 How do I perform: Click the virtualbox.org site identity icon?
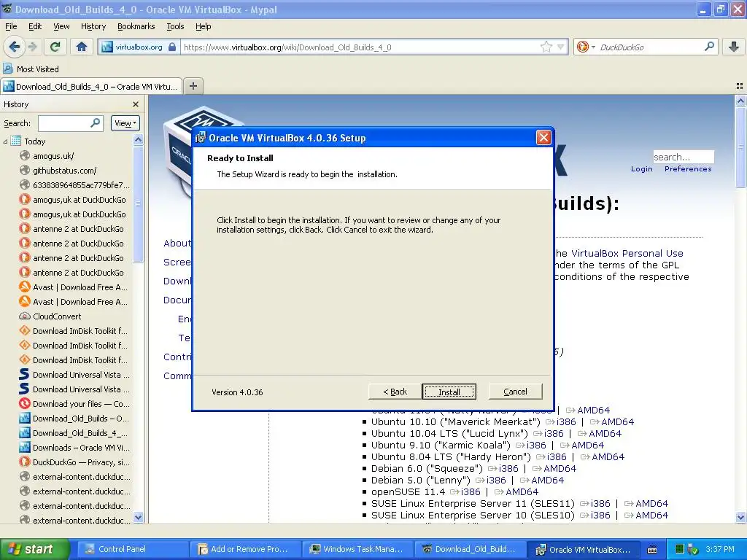tap(138, 47)
